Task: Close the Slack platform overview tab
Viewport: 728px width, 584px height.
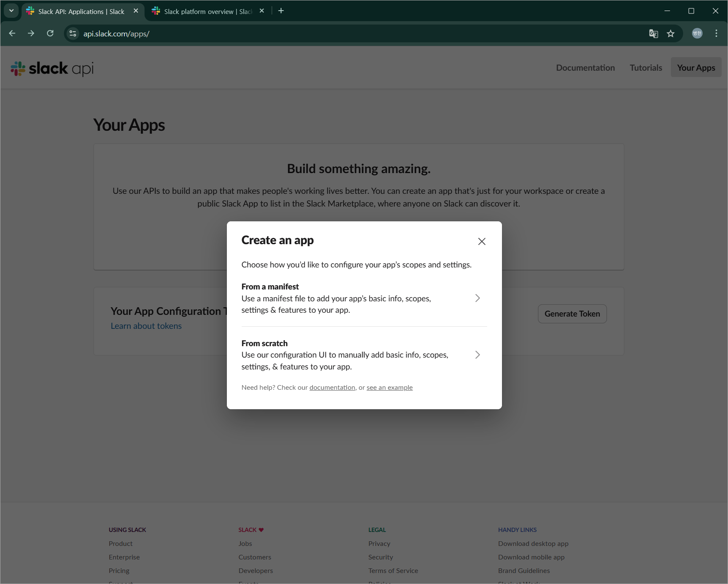Action: [x=262, y=11]
